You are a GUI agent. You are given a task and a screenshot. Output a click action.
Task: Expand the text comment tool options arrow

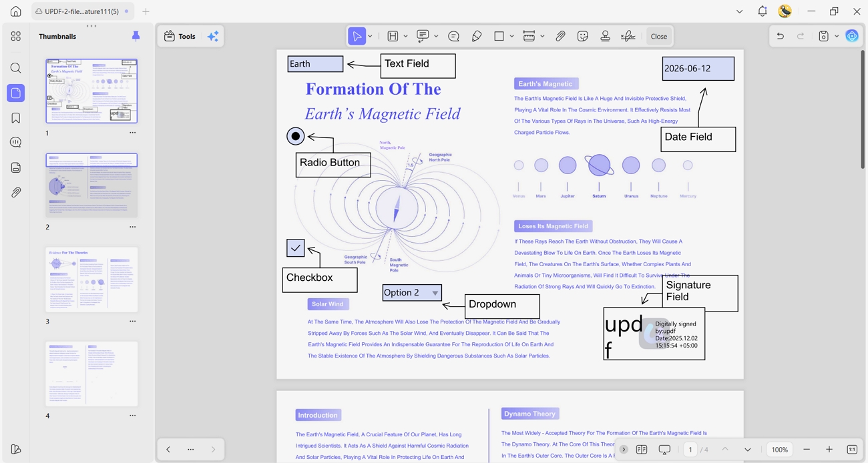tap(436, 36)
